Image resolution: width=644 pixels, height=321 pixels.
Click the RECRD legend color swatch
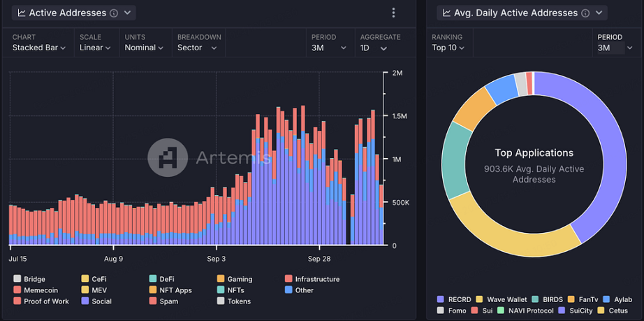click(x=441, y=299)
